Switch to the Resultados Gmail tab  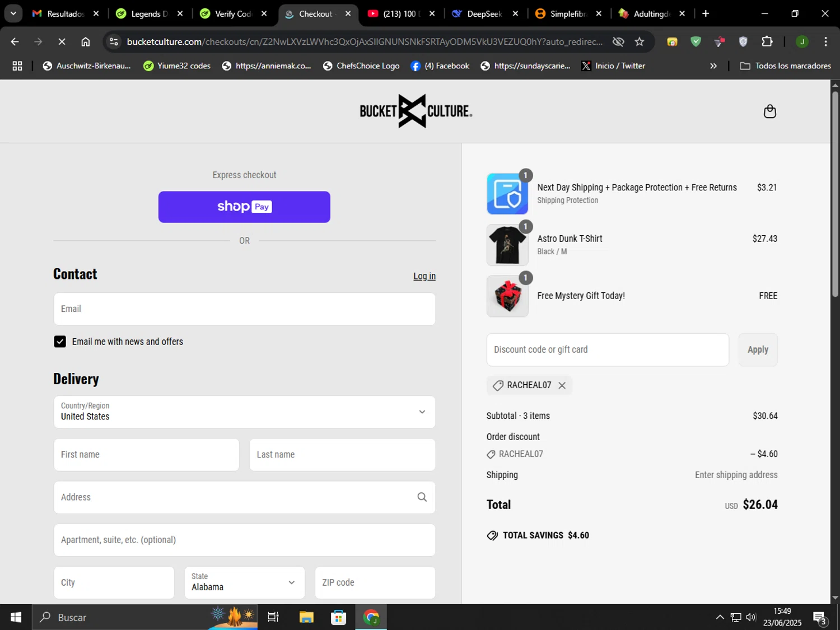pyautogui.click(x=66, y=13)
